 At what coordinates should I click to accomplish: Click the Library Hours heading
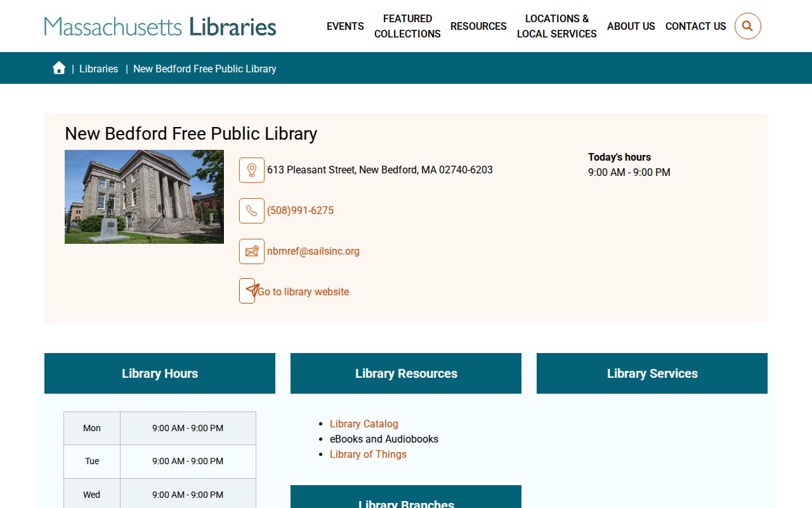coord(160,373)
